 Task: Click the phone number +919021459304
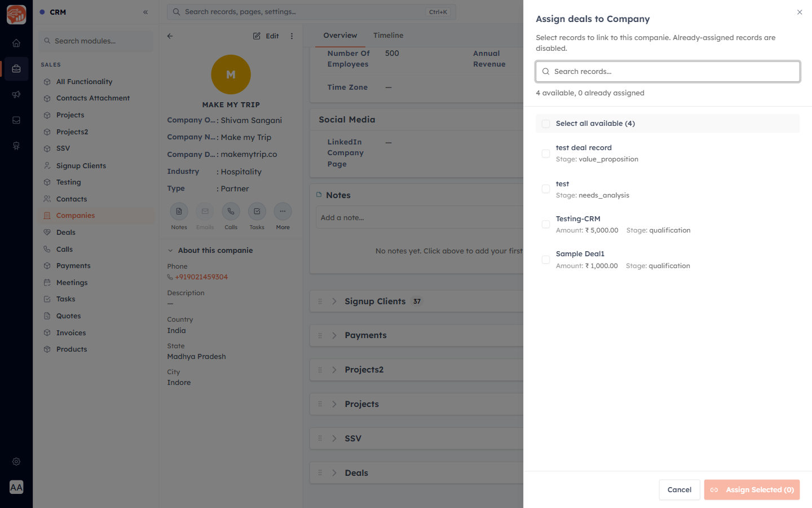(201, 277)
